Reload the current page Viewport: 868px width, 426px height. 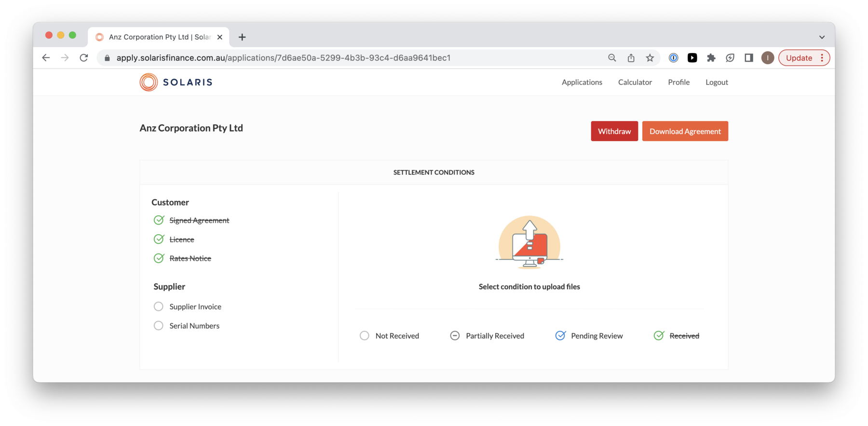(84, 58)
